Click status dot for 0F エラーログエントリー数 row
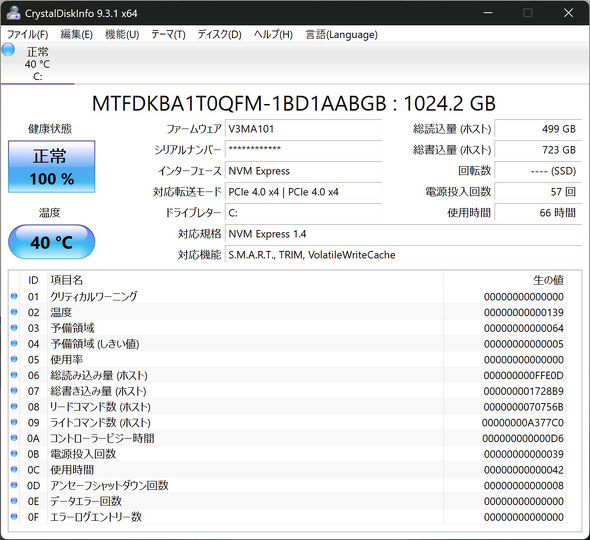Viewport: 590px width, 540px height. pos(14,517)
